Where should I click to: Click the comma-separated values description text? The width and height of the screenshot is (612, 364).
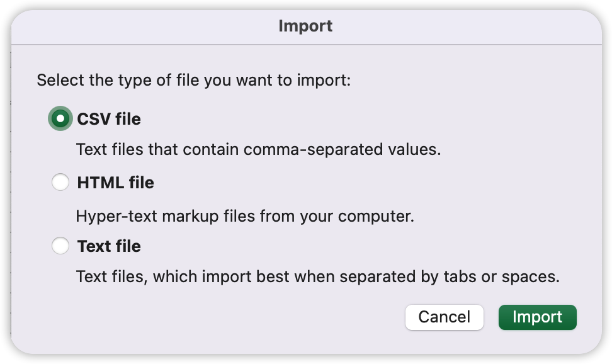[258, 150]
